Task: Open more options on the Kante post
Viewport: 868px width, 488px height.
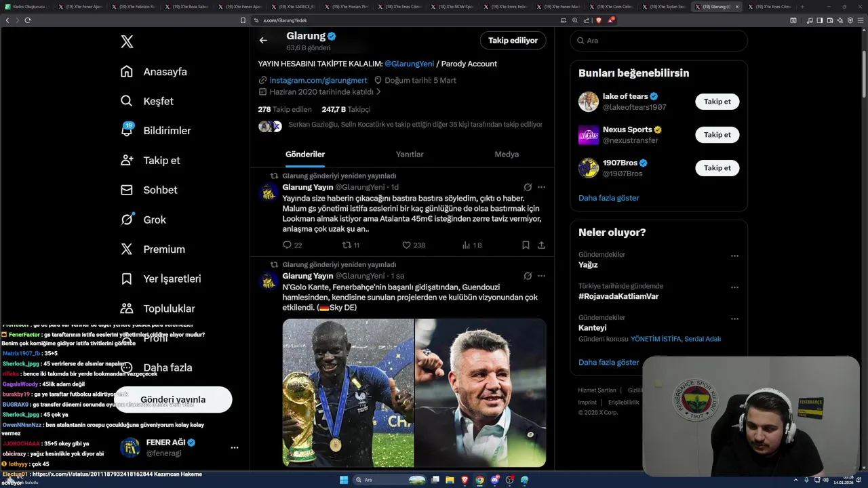Action: click(541, 276)
